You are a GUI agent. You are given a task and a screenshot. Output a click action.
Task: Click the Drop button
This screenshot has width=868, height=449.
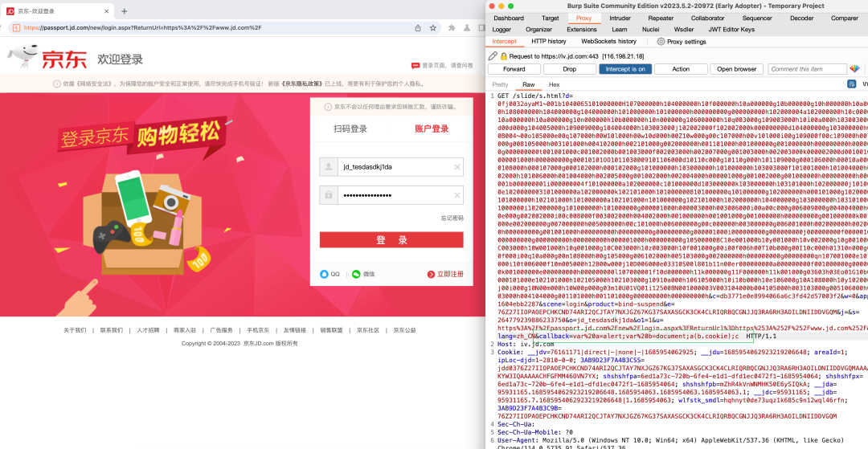point(569,69)
